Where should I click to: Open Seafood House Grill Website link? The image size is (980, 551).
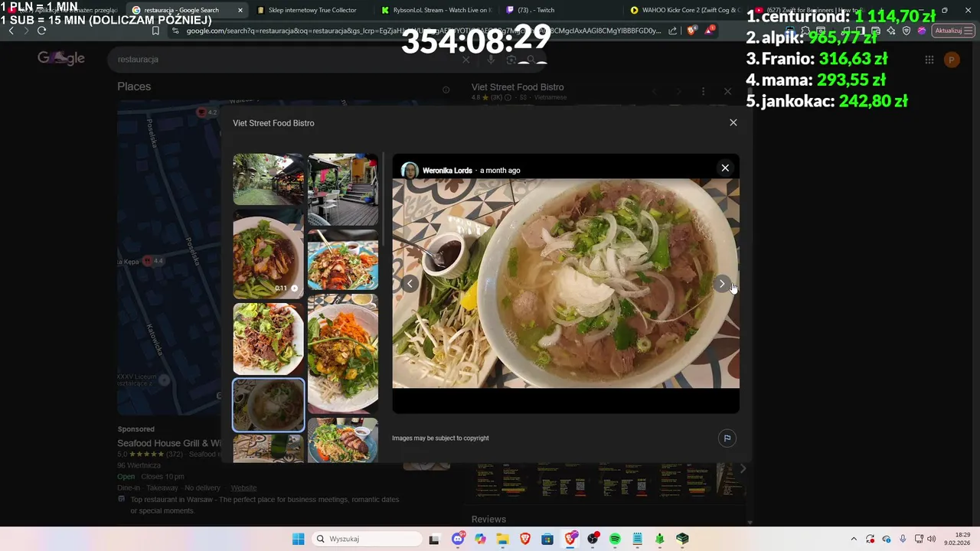pos(243,487)
